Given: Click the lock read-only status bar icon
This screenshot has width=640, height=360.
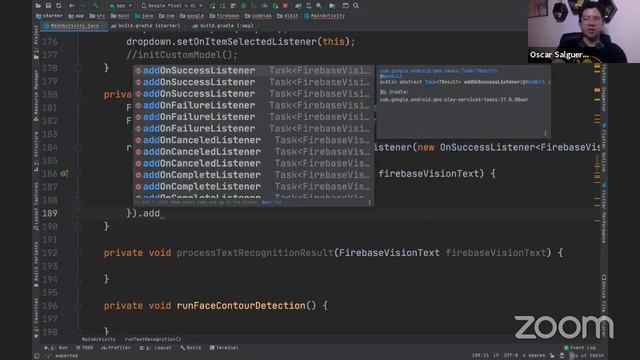Looking at the screenshot, I should (x=552, y=356).
